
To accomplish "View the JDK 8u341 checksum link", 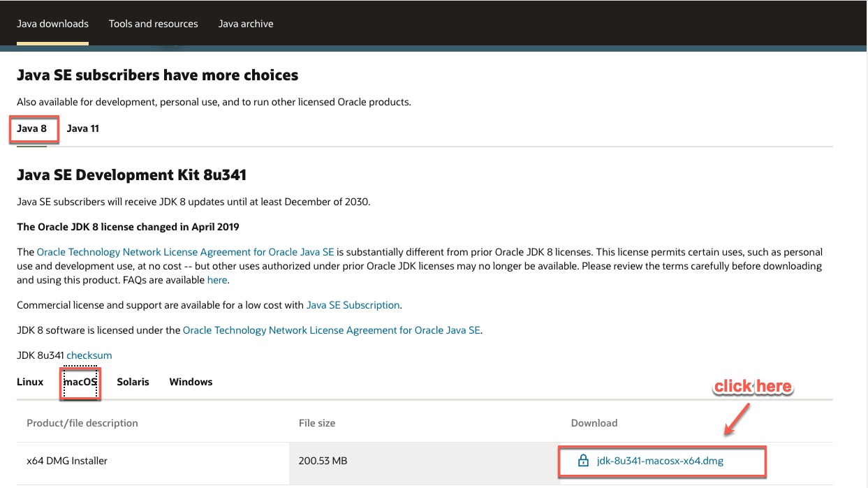I will coord(89,355).
